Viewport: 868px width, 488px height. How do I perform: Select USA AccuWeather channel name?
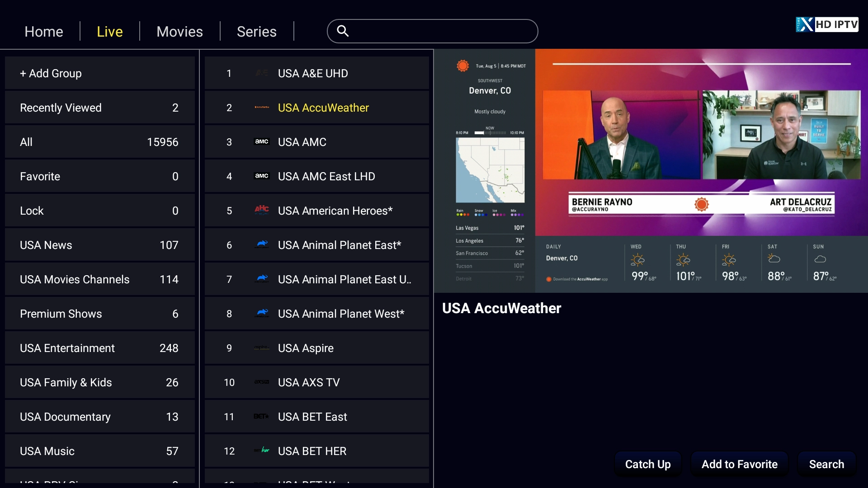point(323,108)
